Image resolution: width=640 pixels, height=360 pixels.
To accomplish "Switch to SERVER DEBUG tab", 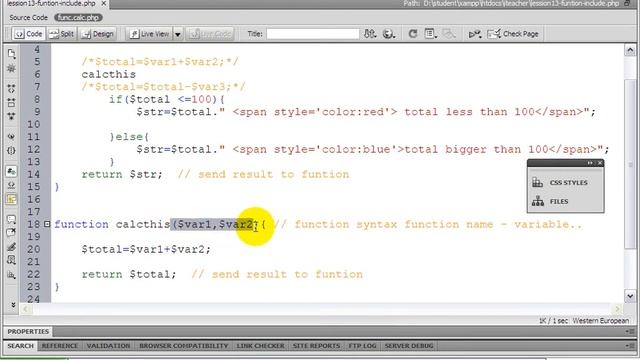I will [409, 346].
